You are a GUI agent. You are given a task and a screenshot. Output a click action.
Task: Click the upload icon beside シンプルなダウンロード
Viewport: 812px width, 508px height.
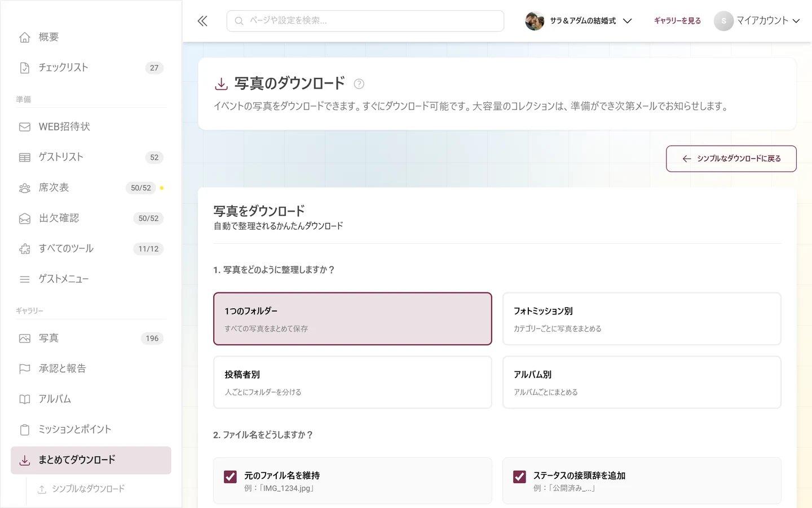42,489
